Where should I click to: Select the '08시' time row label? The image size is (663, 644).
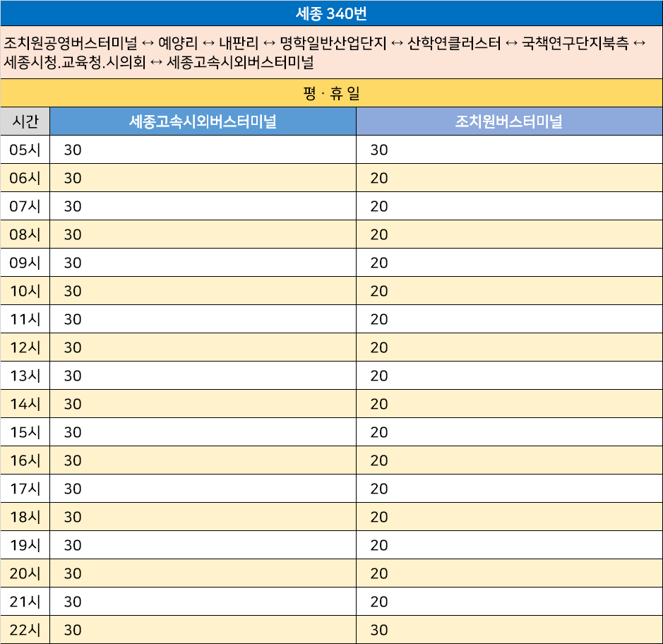click(25, 234)
